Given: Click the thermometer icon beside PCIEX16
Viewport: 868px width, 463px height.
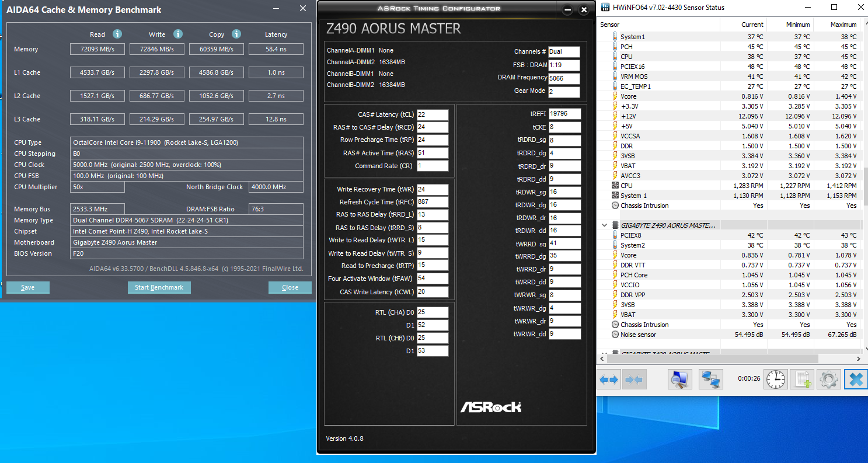Looking at the screenshot, I should [615, 67].
